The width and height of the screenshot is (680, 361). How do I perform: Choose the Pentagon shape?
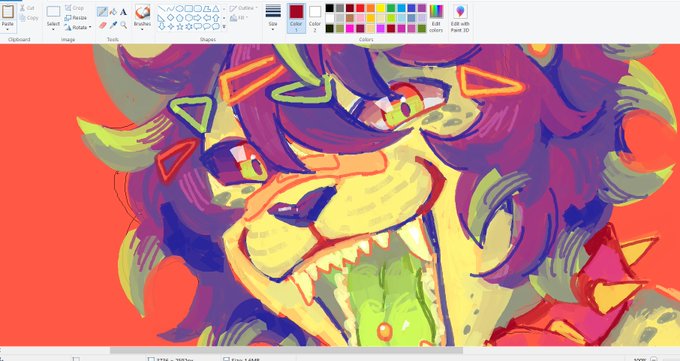click(180, 18)
